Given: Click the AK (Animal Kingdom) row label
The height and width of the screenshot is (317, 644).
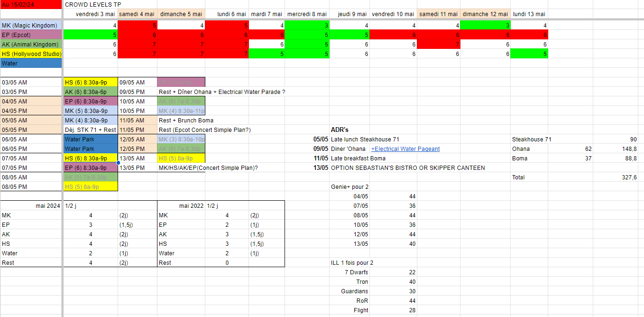Looking at the screenshot, I should click(31, 44).
